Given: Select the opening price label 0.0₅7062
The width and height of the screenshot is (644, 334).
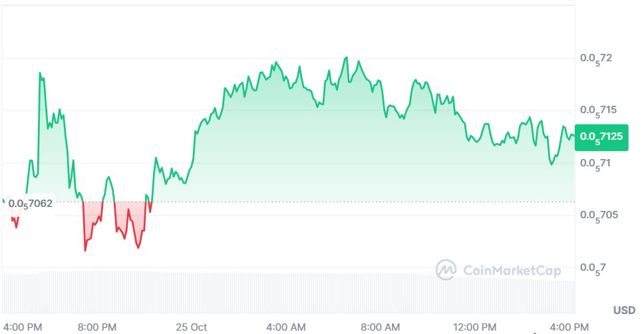Looking at the screenshot, I should (x=30, y=203).
